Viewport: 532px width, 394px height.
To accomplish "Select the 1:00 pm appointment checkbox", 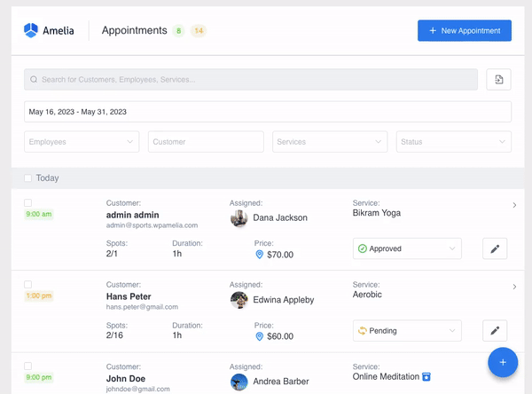I will [28, 285].
